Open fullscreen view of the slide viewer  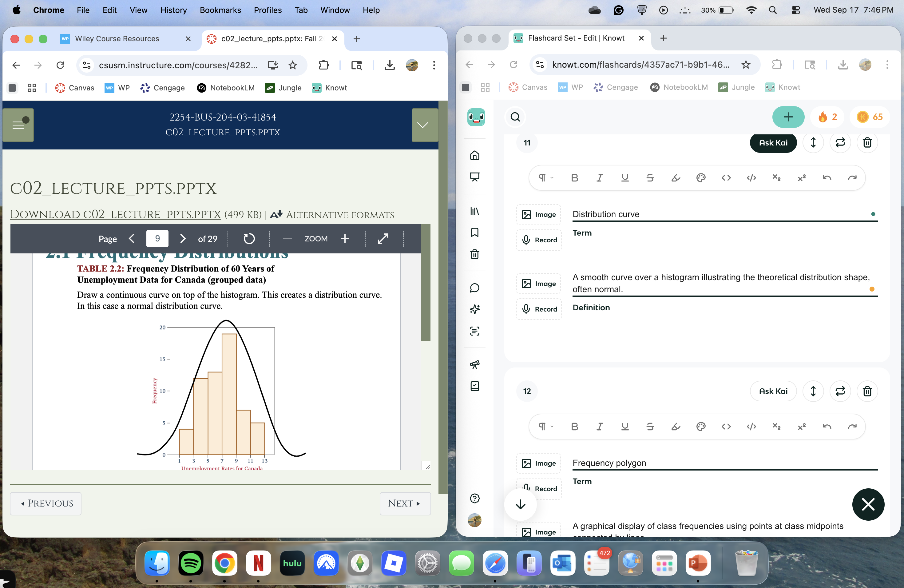383,239
